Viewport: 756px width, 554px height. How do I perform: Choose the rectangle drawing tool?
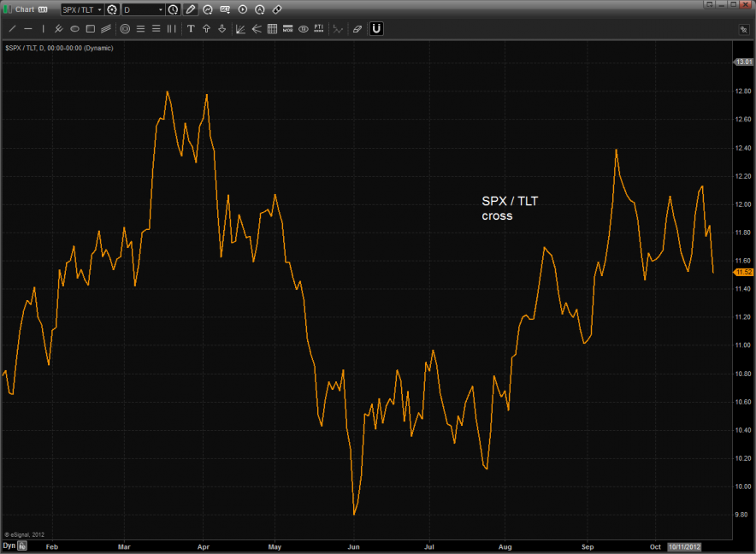90,28
